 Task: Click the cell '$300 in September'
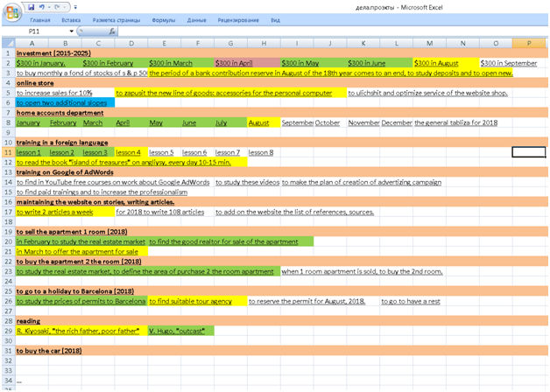(x=509, y=63)
